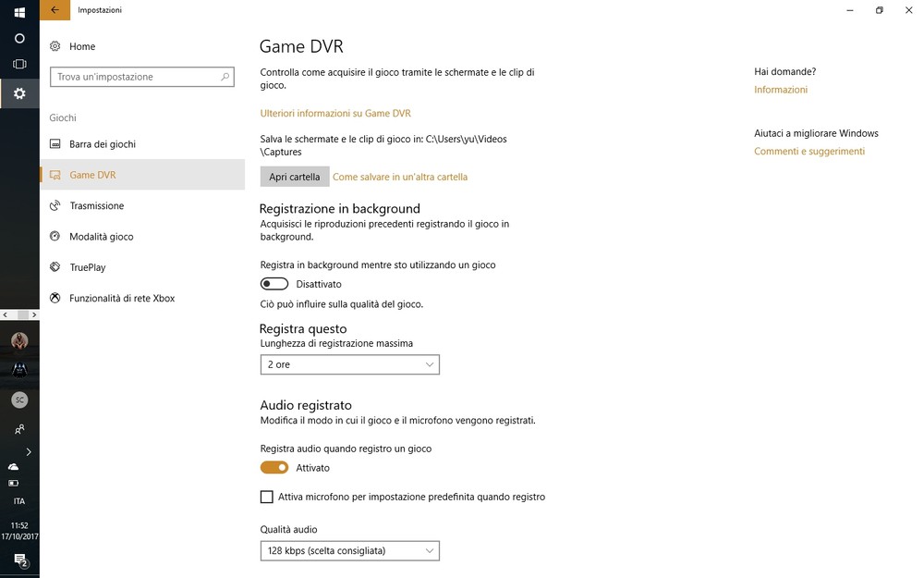Turn off audio recording toggle
Image resolution: width=924 pixels, height=578 pixels.
pyautogui.click(x=274, y=468)
